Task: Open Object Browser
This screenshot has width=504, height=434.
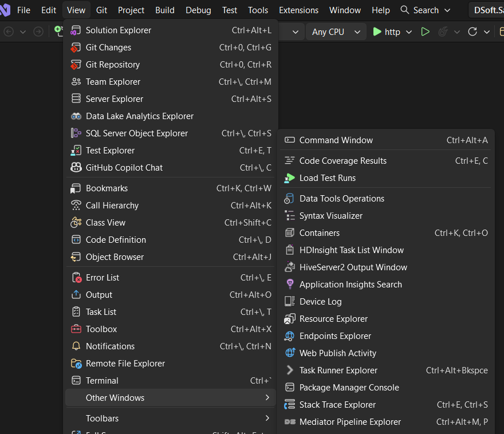Action: pos(170,257)
